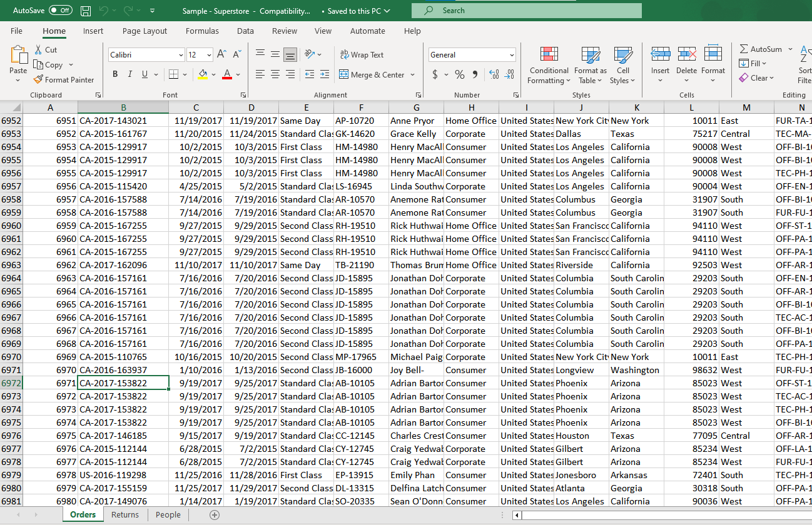
Task: Click Increase Decimal icon
Action: (x=494, y=74)
